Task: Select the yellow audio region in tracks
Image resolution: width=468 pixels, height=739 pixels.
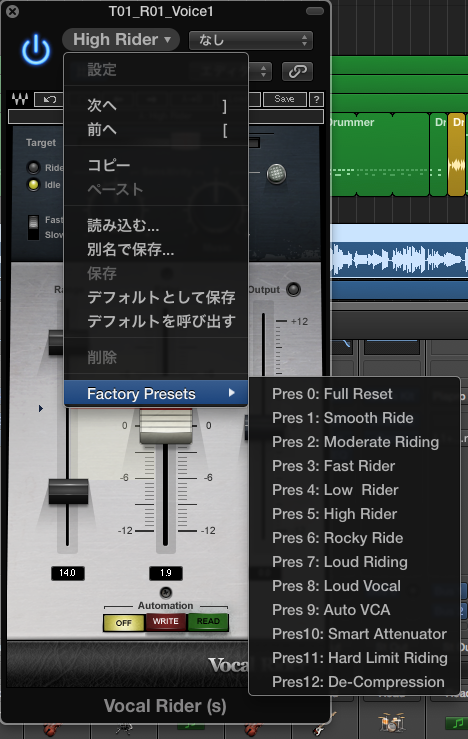Action: (x=456, y=155)
